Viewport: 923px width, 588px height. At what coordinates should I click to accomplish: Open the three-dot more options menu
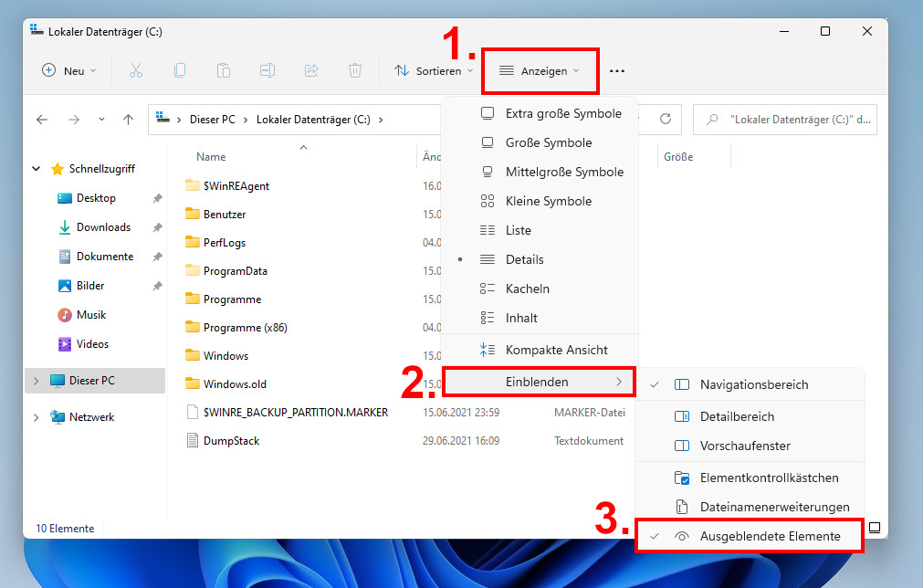tap(617, 71)
